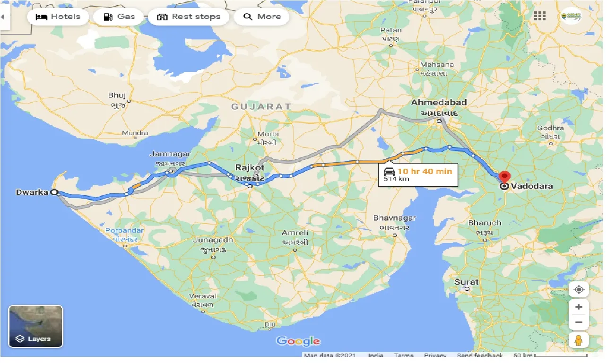Click the Google logo on the map
The height and width of the screenshot is (364, 607).
298,341
